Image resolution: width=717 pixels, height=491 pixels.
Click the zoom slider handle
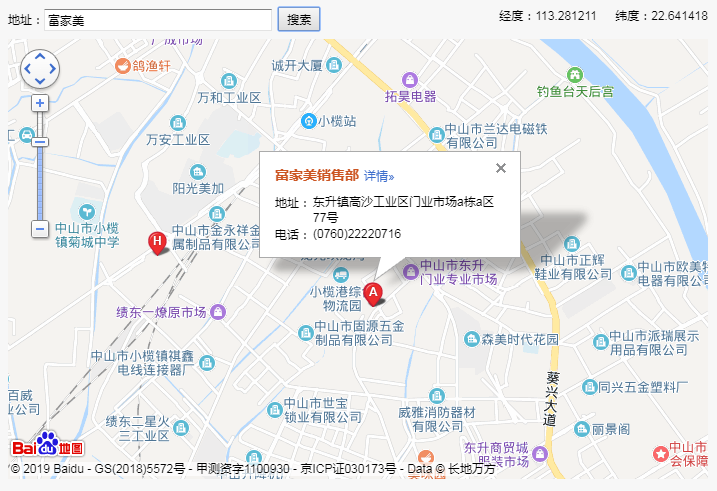40,142
